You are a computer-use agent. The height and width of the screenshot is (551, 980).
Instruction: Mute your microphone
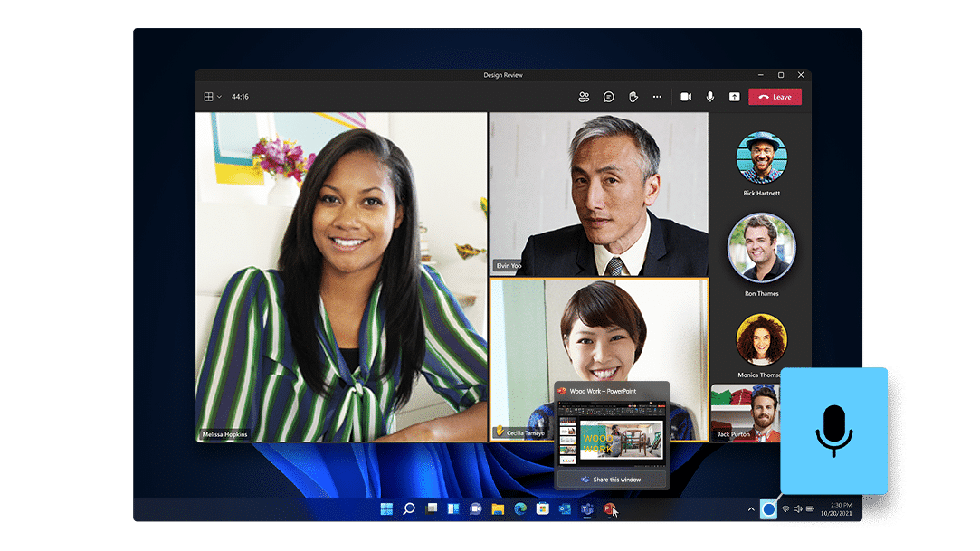(709, 97)
